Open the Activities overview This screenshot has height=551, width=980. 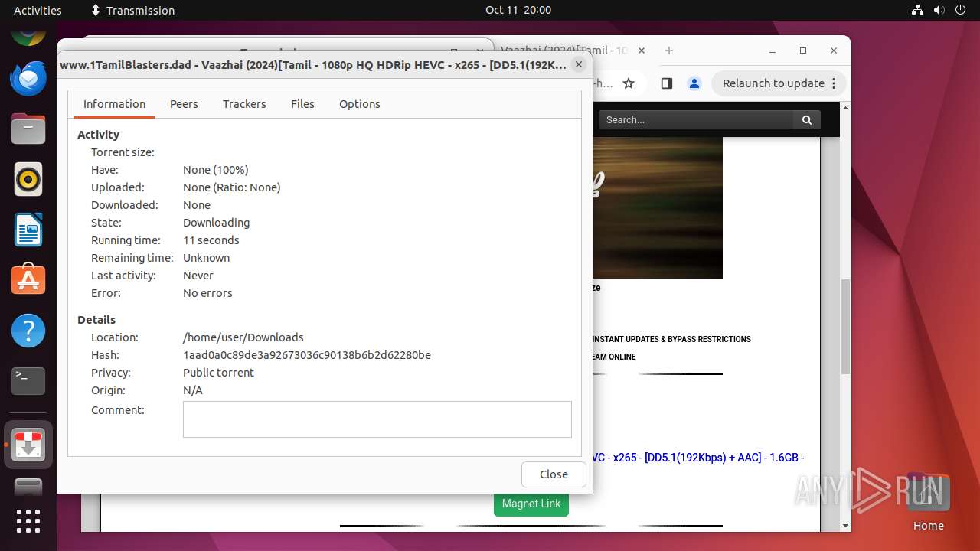tap(38, 10)
